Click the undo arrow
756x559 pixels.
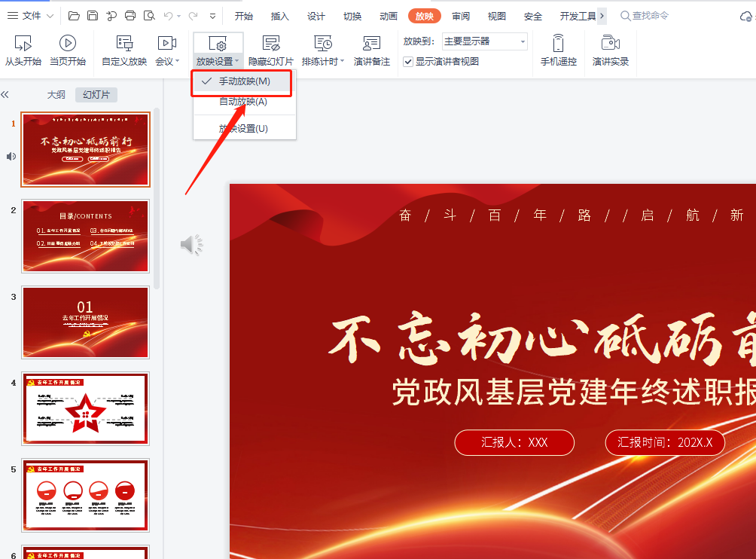coord(168,16)
